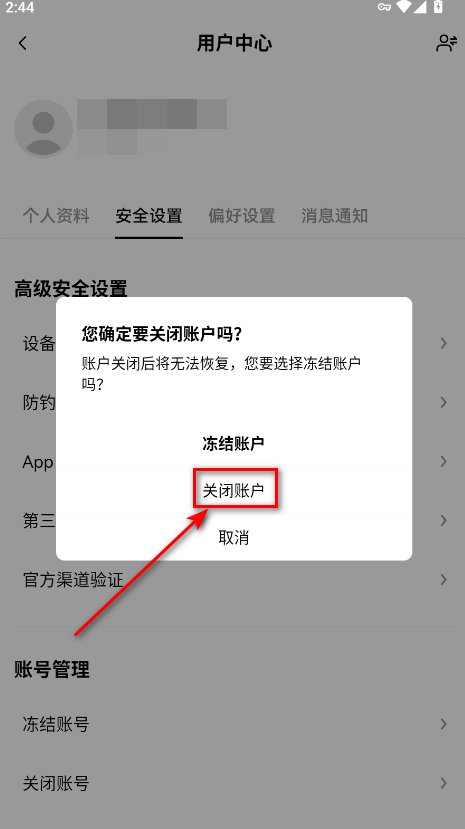Choose 冻结账户 in the dialog
The height and width of the screenshot is (829, 465).
pyautogui.click(x=234, y=444)
